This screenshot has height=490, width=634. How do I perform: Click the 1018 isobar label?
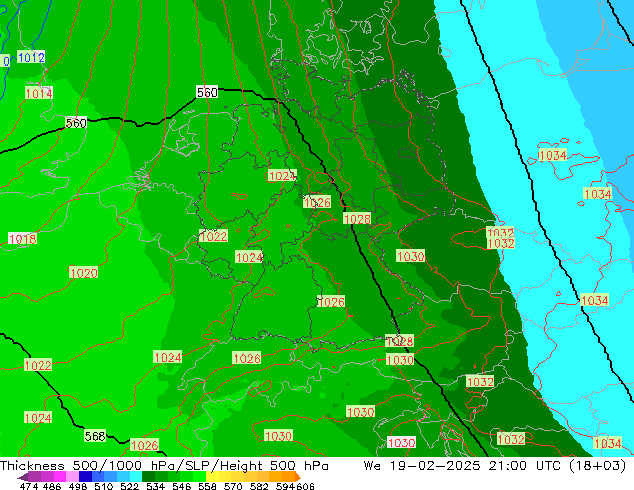pos(23,239)
